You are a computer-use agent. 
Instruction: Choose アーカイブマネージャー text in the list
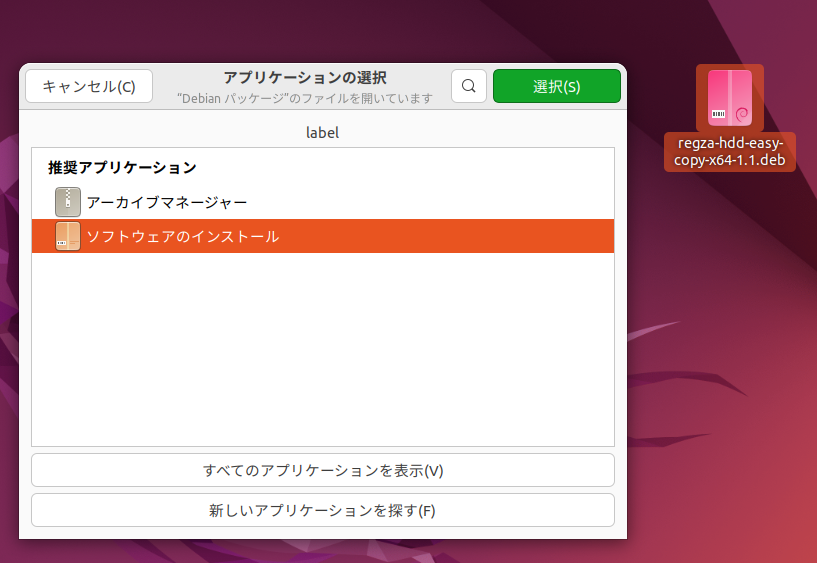tap(166, 202)
